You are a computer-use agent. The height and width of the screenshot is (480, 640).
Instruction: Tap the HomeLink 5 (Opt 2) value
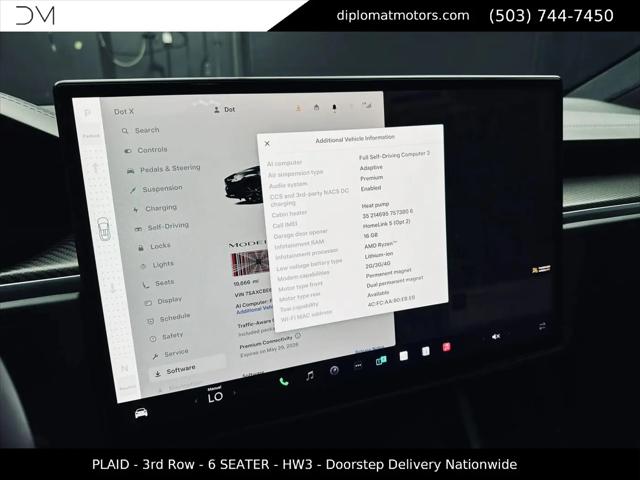387,224
